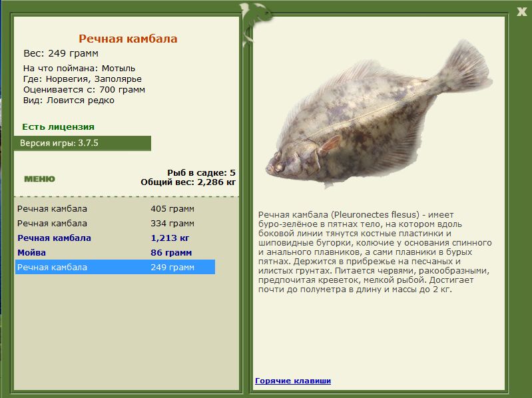Click the Вес: 249 грамм line
This screenshot has height=398, width=532.
point(61,53)
